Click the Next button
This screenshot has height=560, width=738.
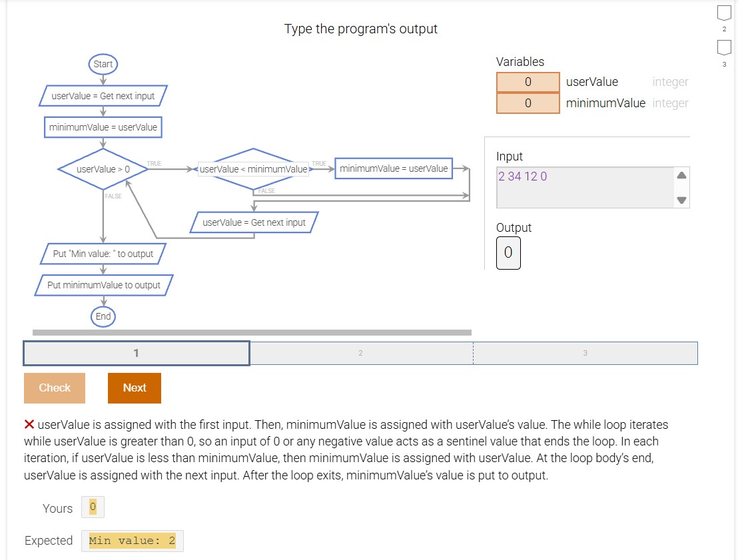coord(134,388)
